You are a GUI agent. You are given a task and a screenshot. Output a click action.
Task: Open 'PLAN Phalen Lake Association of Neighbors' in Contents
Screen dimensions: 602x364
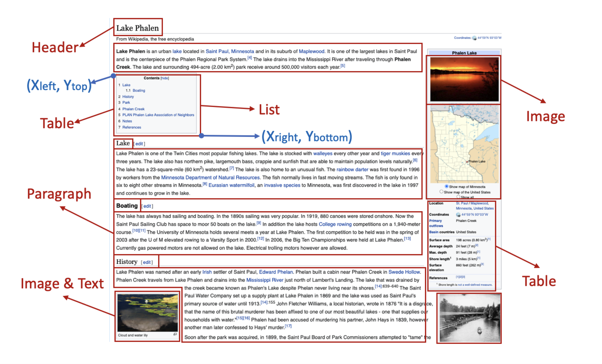158,115
